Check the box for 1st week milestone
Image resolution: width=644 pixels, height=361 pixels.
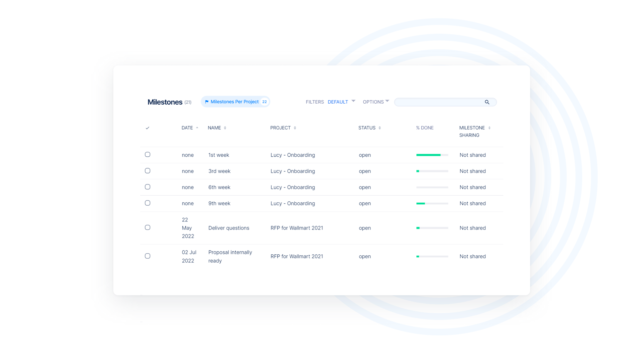pyautogui.click(x=148, y=155)
